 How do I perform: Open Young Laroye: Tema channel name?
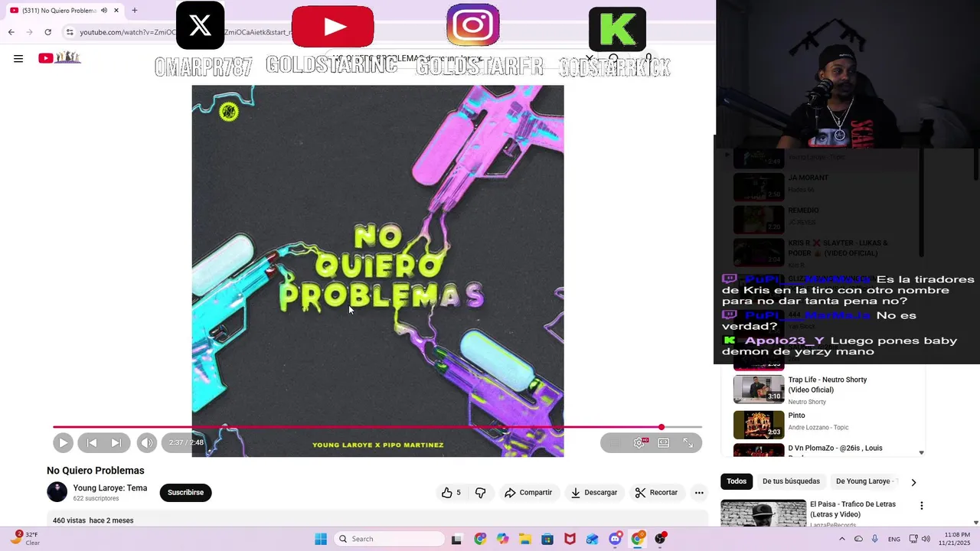[110, 488]
